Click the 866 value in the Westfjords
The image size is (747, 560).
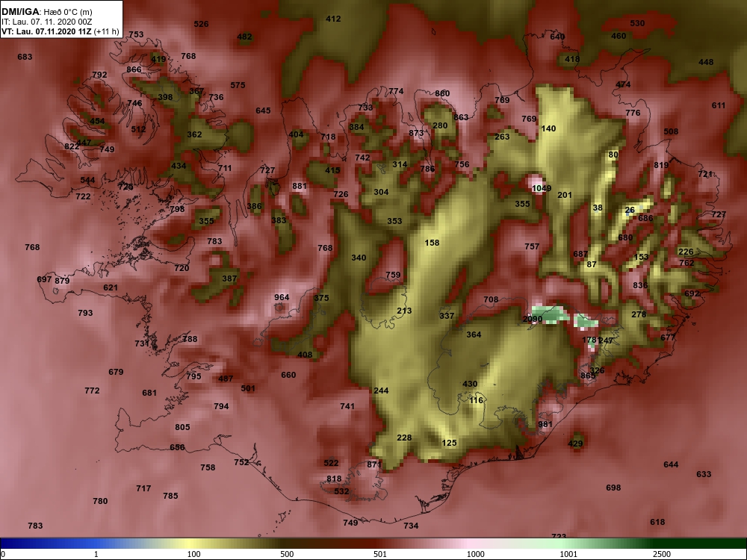coord(134,69)
